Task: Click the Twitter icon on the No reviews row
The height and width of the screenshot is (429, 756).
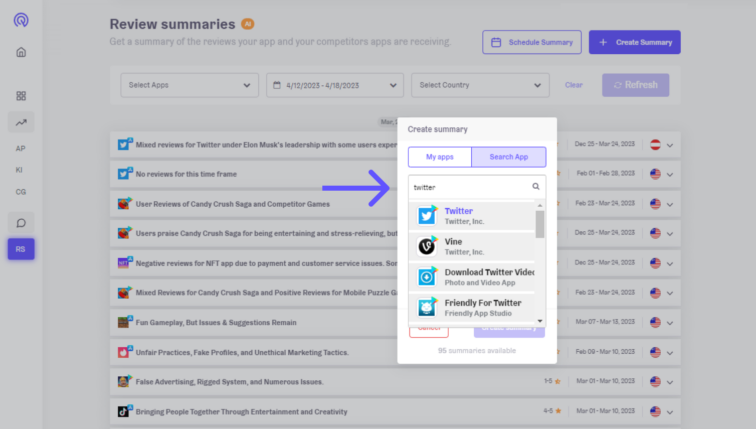Action: (125, 174)
